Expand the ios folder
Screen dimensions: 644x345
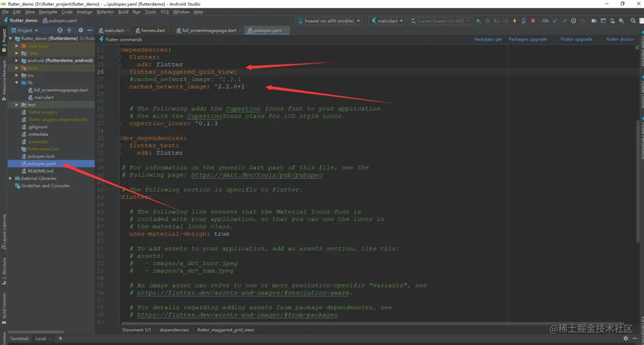[x=17, y=75]
